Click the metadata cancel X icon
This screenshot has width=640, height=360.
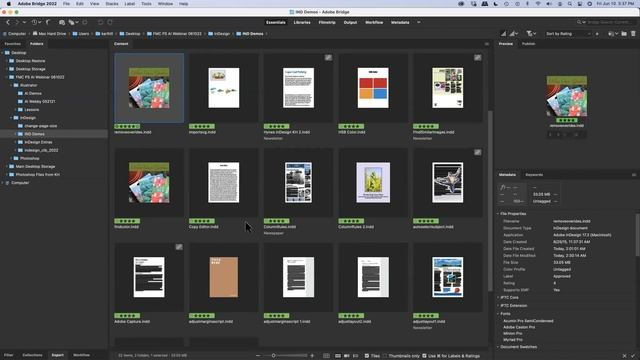click(624, 356)
